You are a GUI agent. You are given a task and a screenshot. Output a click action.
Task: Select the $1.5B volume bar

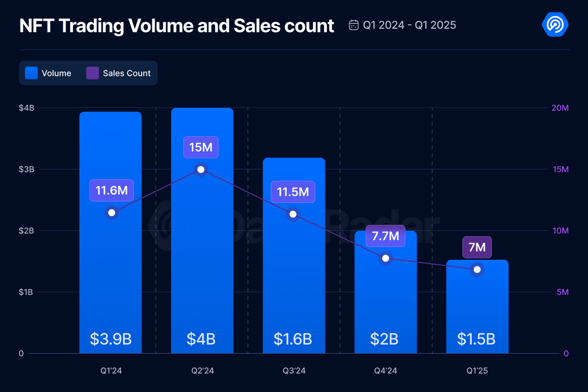pos(477,307)
